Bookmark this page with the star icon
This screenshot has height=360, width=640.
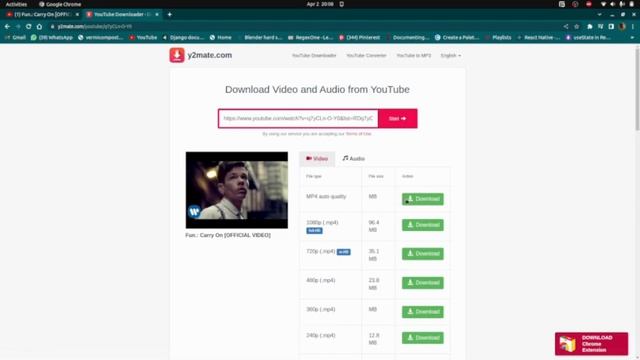tap(577, 27)
